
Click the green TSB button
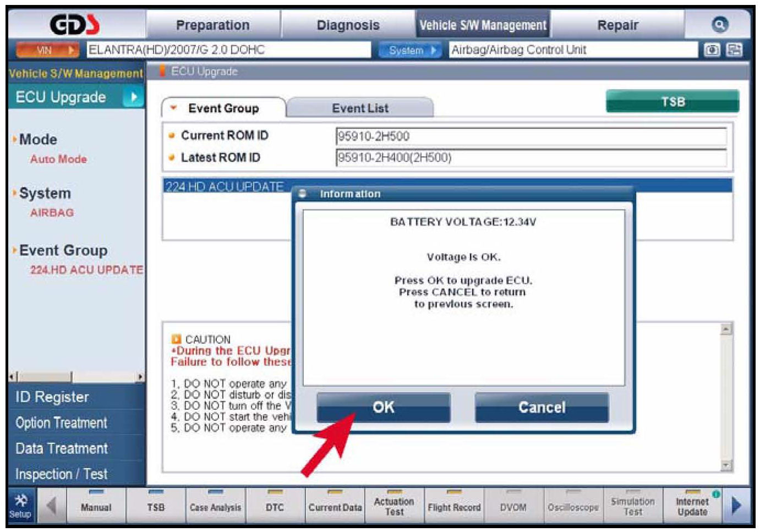click(x=672, y=101)
